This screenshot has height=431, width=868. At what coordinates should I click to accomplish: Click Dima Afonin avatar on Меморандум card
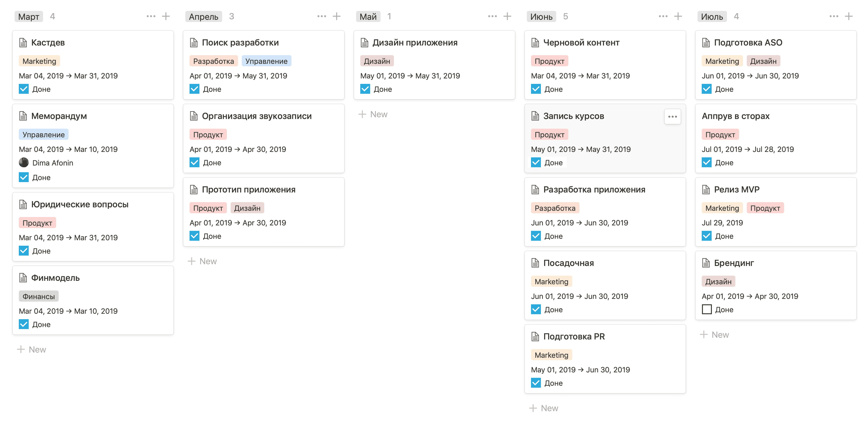click(x=24, y=162)
